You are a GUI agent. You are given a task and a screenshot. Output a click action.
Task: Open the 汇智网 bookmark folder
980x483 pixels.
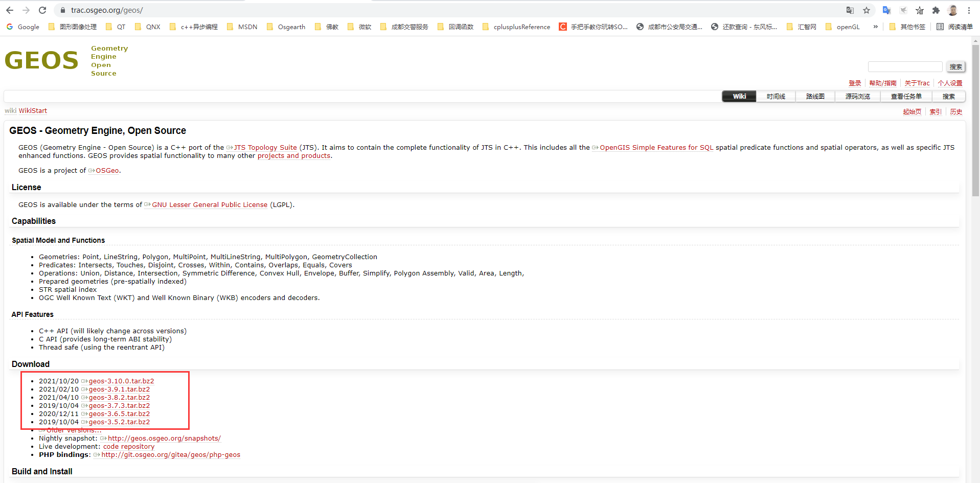point(802,27)
